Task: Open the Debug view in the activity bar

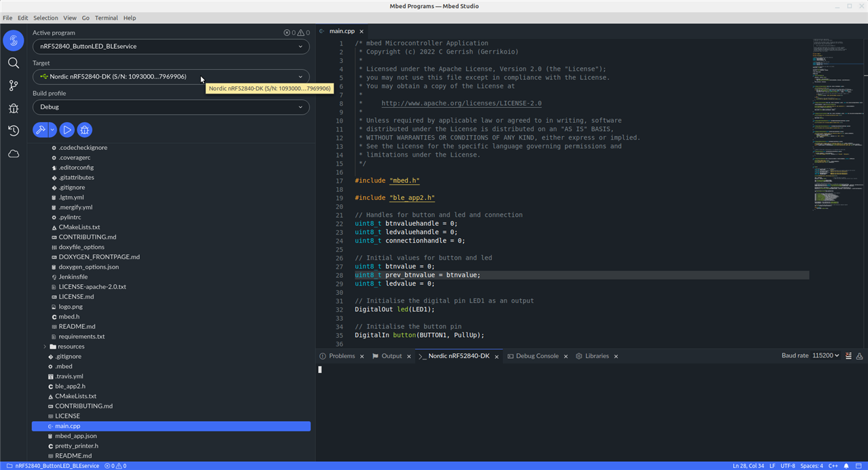Action: click(14, 108)
